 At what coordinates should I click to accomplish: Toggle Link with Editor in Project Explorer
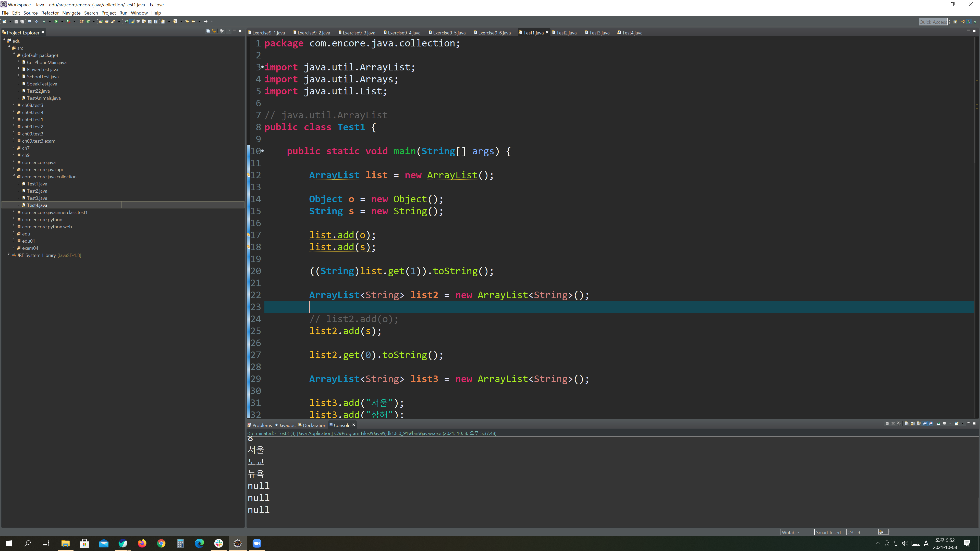coord(214,31)
